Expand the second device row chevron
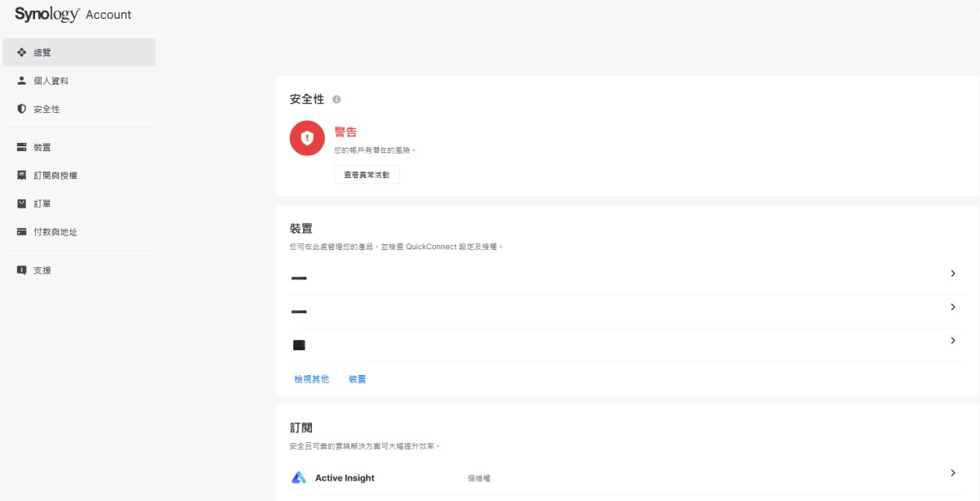Image resolution: width=980 pixels, height=501 pixels. click(x=952, y=307)
